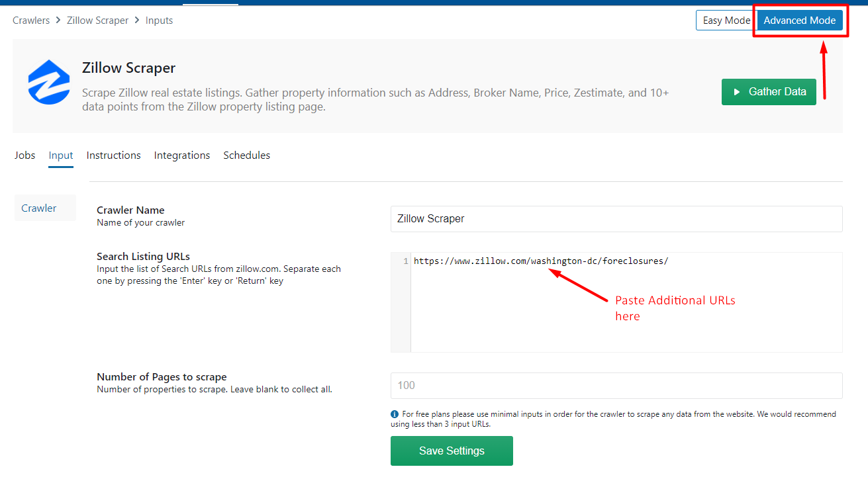
Task: Click the 'Zillow Scraper' heading text
Action: [x=128, y=68]
